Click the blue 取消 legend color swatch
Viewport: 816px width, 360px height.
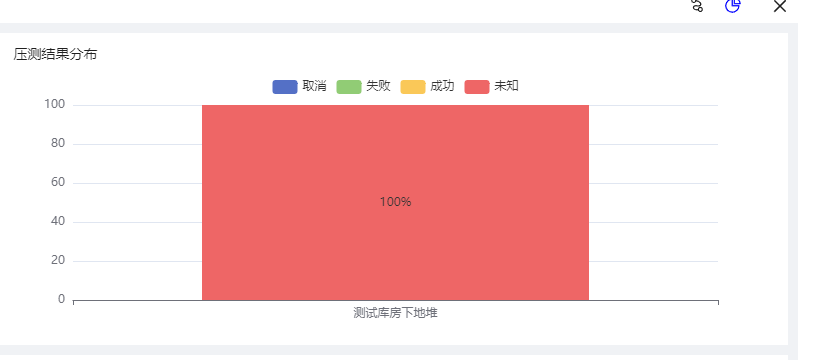[285, 87]
